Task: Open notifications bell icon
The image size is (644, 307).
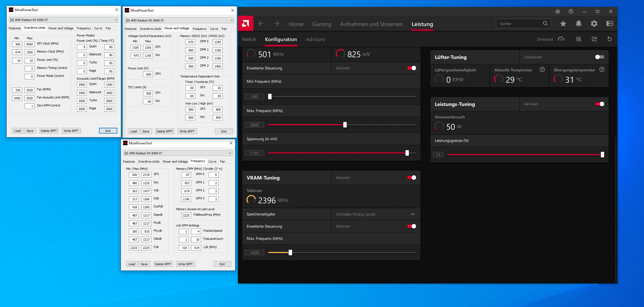Action: (578, 24)
